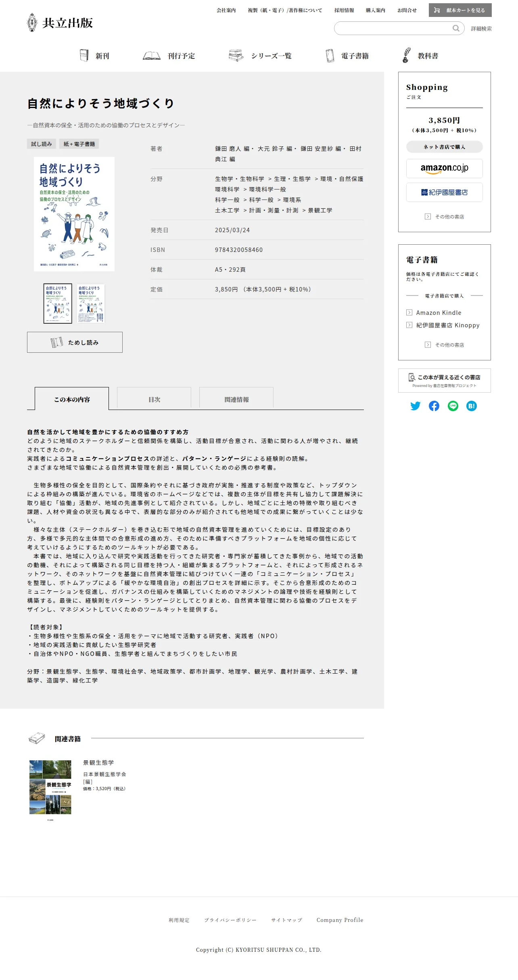Click the 試し読み tag

[x=42, y=144]
